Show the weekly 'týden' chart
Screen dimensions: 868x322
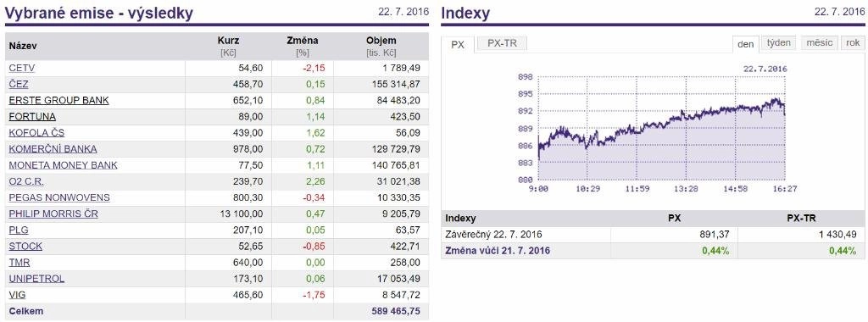(779, 43)
